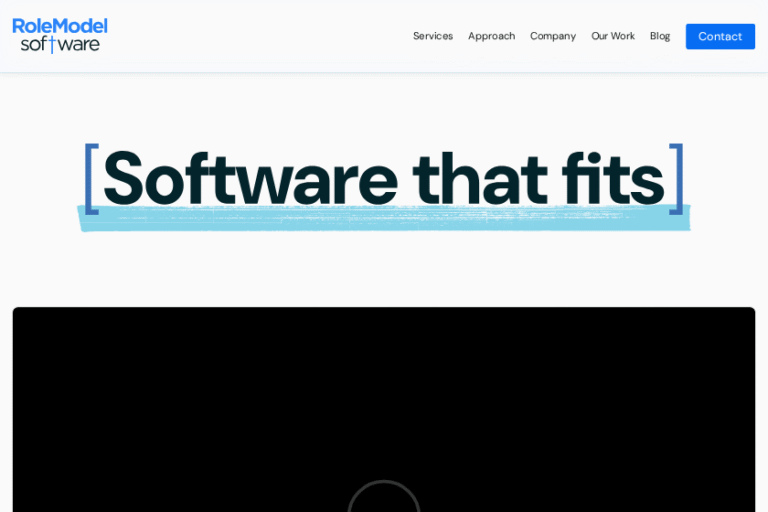Screen dimensions: 768x512
Task: Click the RoleModel Software logo
Action: coord(60,35)
